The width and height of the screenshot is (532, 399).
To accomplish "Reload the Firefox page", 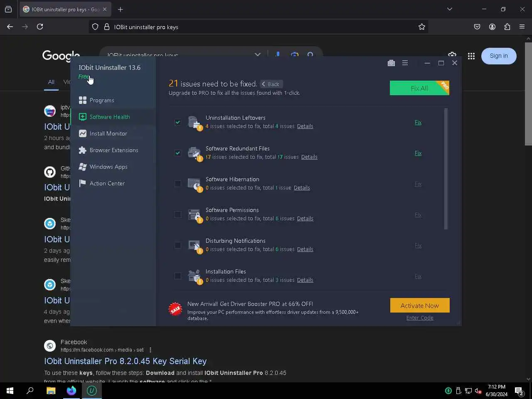I will (40, 27).
